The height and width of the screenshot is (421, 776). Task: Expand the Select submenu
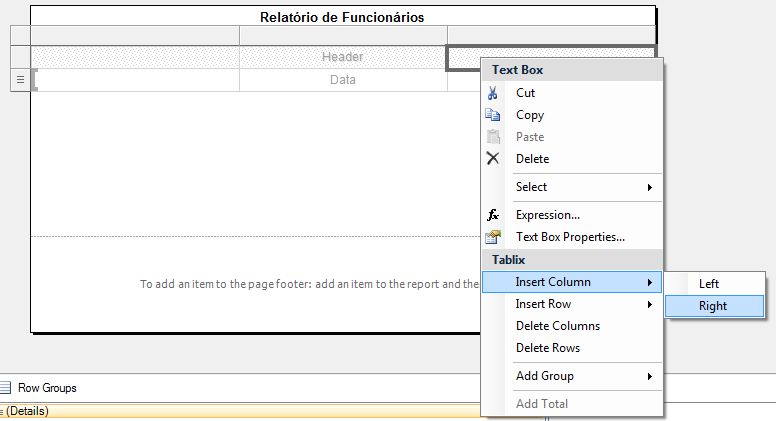point(583,187)
